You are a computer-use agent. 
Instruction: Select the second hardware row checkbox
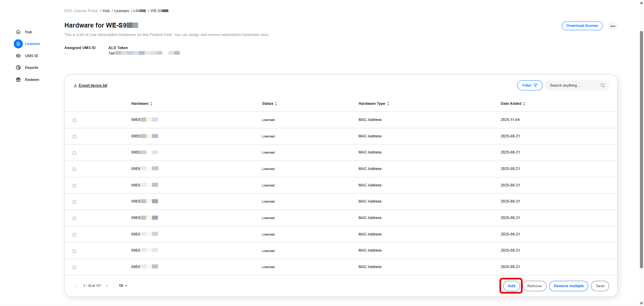coord(74,137)
